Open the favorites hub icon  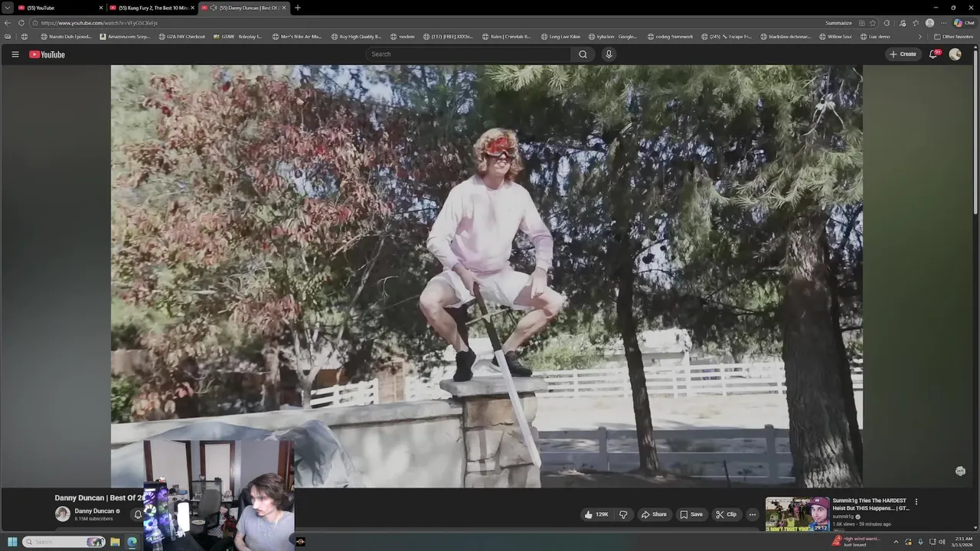[x=916, y=23]
